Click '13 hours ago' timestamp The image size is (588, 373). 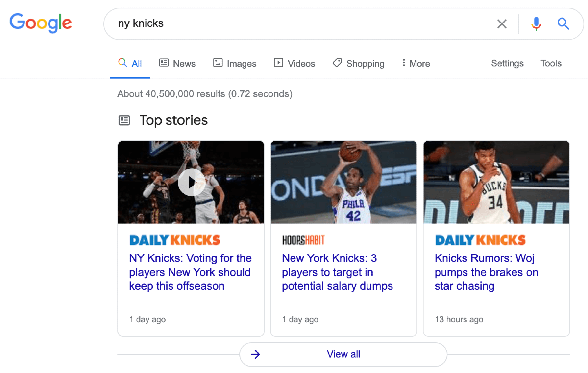click(459, 319)
